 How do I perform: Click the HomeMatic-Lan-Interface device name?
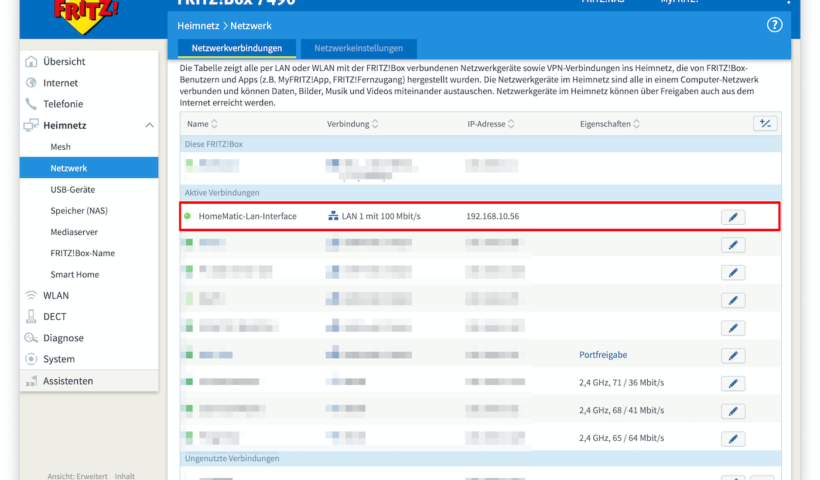pos(247,216)
